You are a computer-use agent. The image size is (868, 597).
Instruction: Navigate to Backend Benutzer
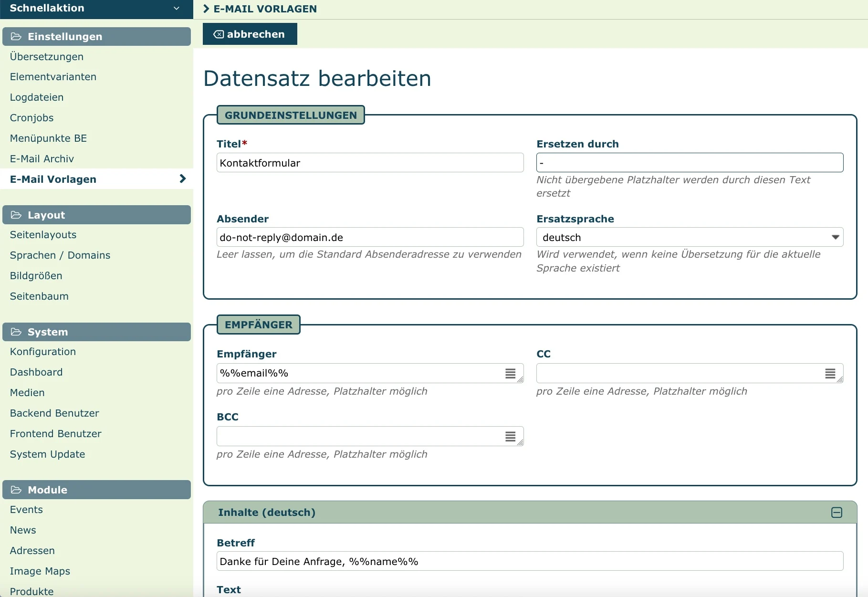54,413
